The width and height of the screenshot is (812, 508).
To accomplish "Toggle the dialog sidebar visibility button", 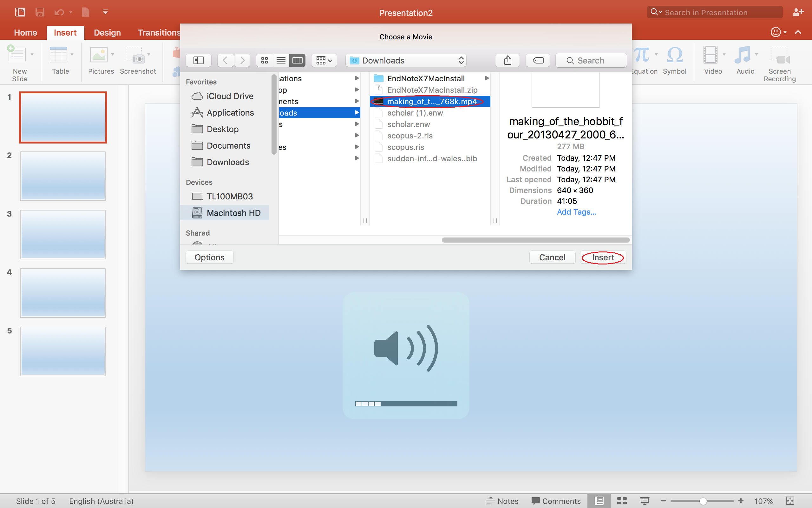I will click(x=198, y=60).
